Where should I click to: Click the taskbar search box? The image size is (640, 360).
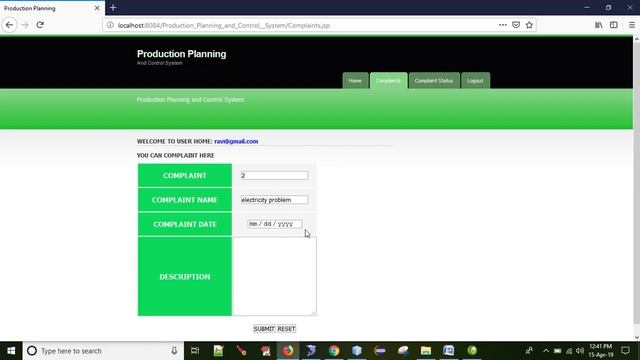[x=103, y=351]
